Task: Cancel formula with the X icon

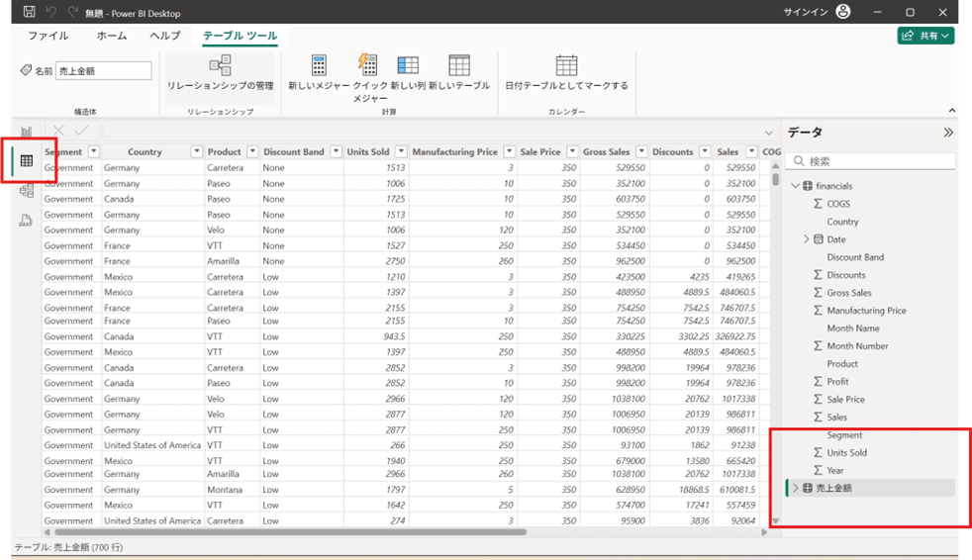Action: [x=58, y=130]
